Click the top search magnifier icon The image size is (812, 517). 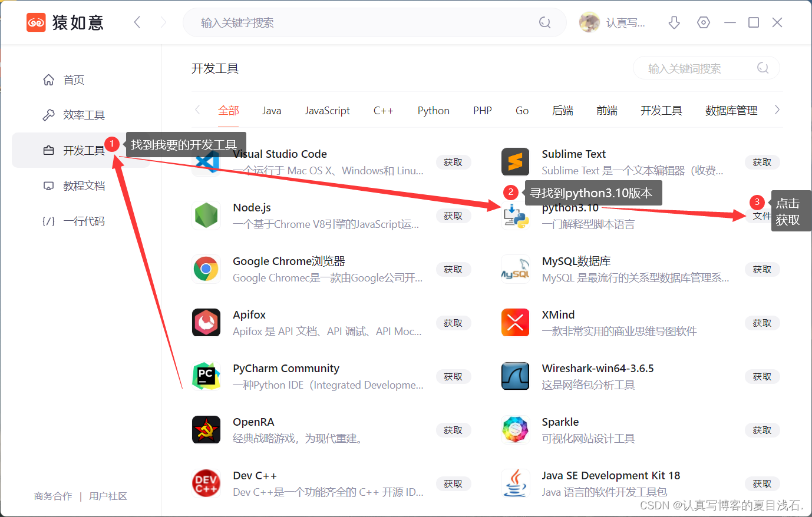click(x=545, y=22)
